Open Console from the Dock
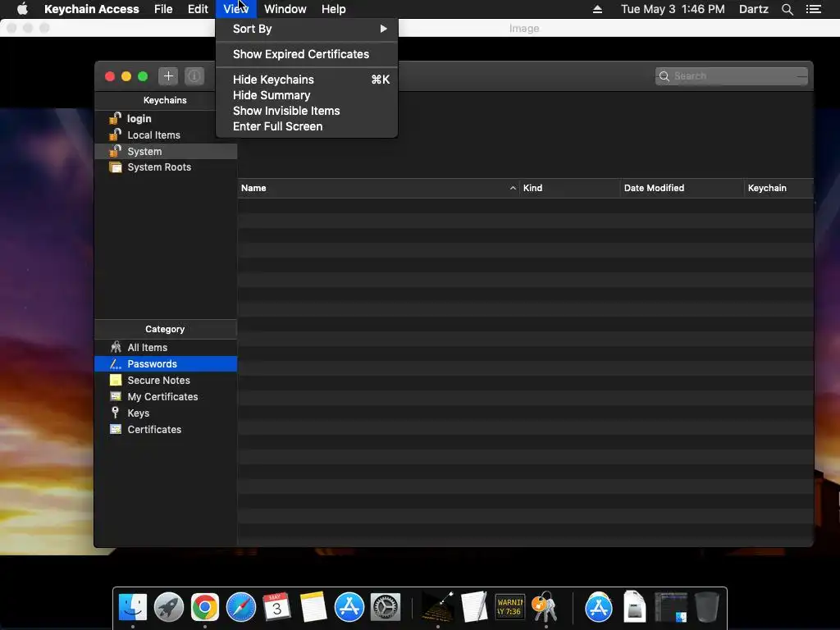The width and height of the screenshot is (840, 630). pos(509,607)
